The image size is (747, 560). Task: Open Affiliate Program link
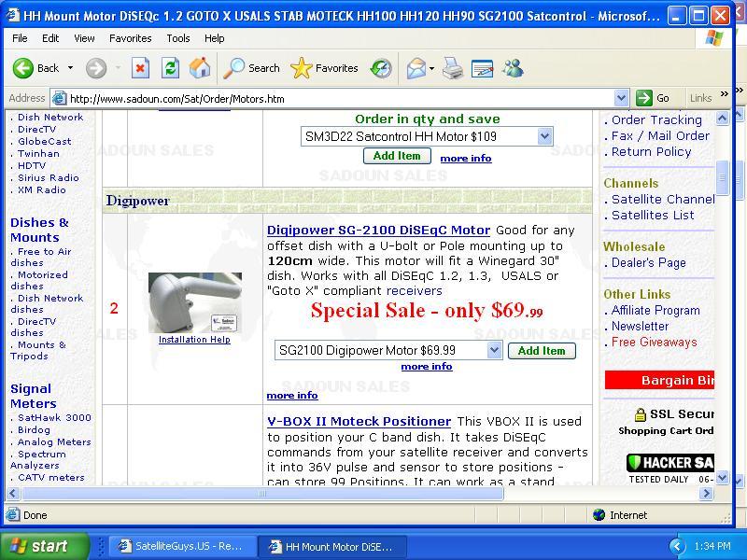[x=656, y=311]
